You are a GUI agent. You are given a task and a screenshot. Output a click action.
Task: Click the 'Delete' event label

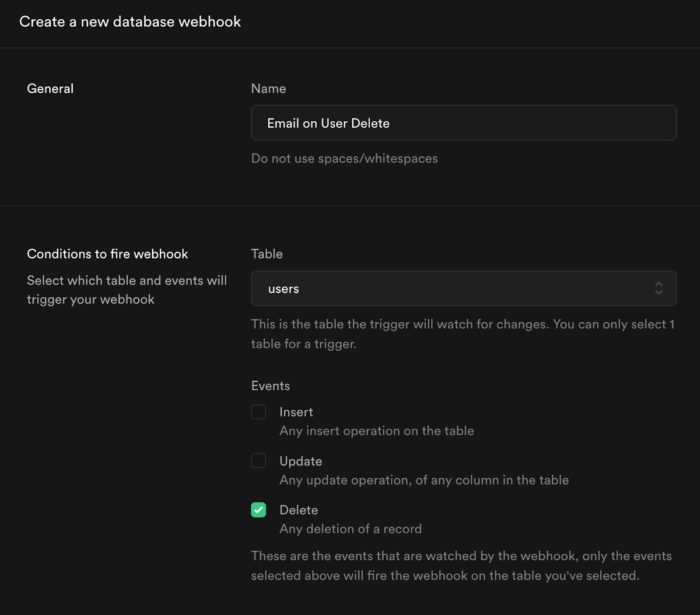(299, 510)
